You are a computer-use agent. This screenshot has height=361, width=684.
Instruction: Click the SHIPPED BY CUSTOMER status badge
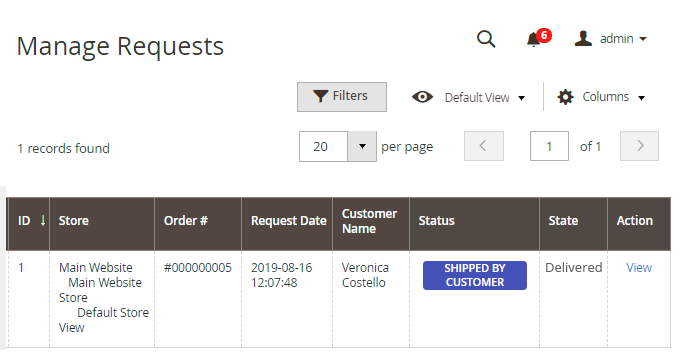(475, 276)
